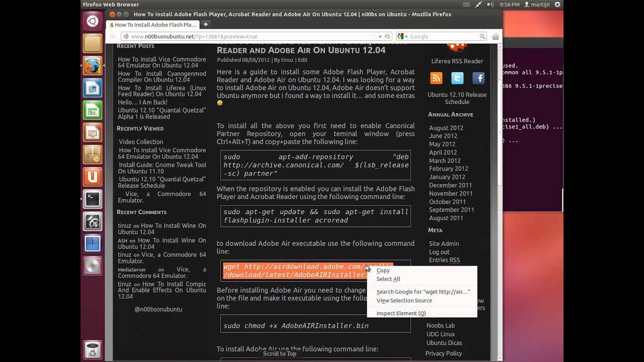Open the martijn user menu
The height and width of the screenshot is (362, 644).
536,4
